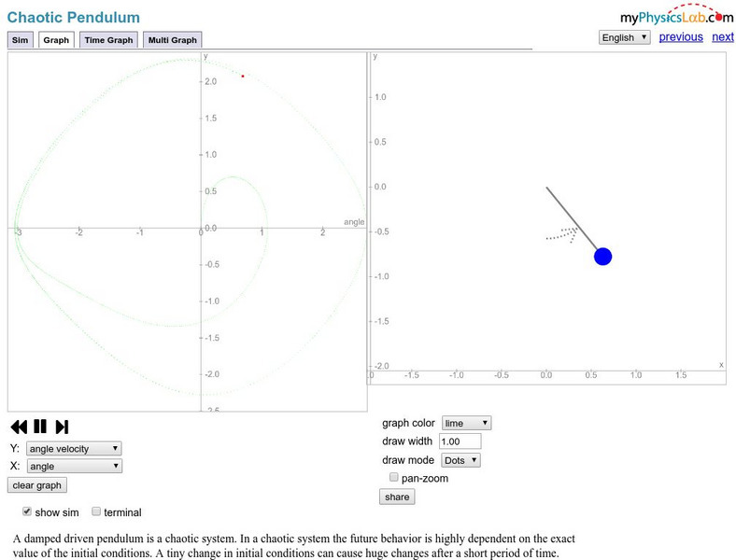Select the Graph tab
This screenshot has height=560, width=736.
click(x=56, y=40)
